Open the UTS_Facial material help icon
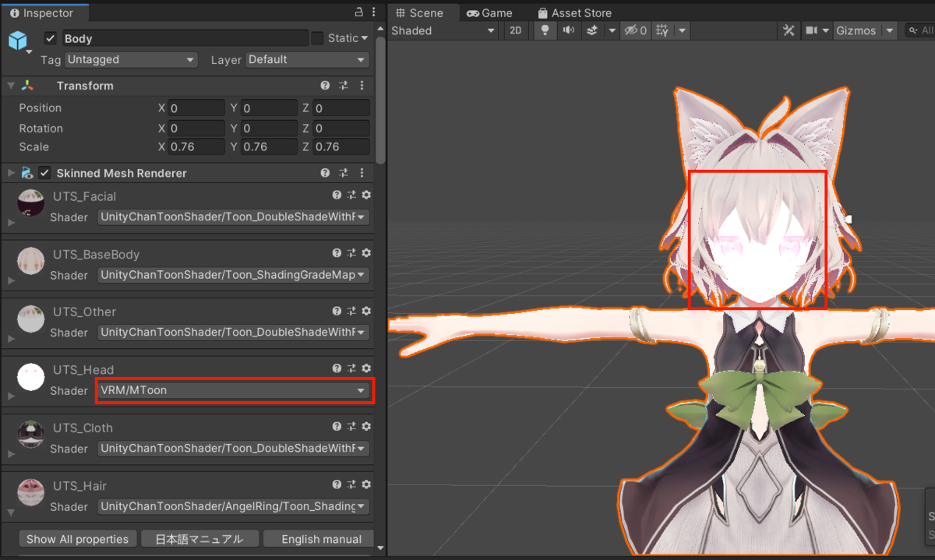 tap(337, 195)
